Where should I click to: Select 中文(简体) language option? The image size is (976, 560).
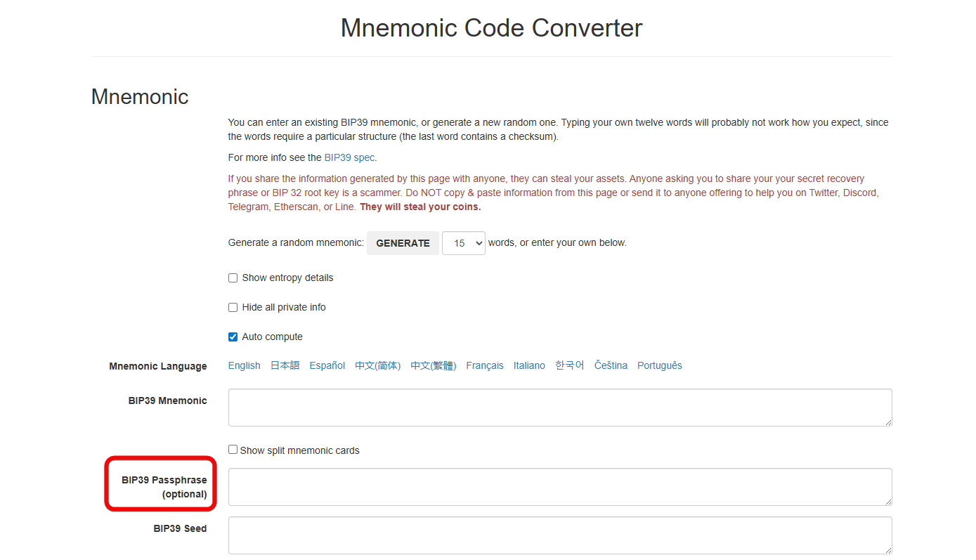pos(378,365)
